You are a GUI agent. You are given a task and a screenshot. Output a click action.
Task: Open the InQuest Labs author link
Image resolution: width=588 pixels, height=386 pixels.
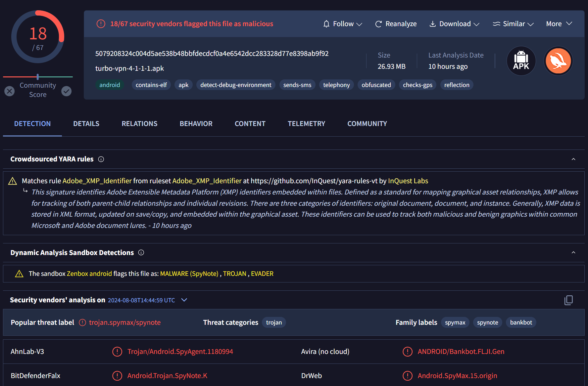[x=408, y=181]
